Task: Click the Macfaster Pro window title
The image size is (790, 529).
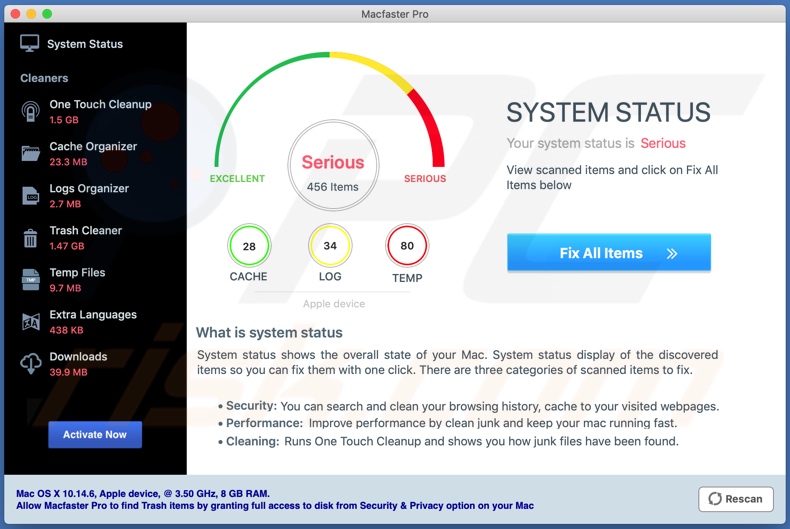Action: [x=394, y=14]
